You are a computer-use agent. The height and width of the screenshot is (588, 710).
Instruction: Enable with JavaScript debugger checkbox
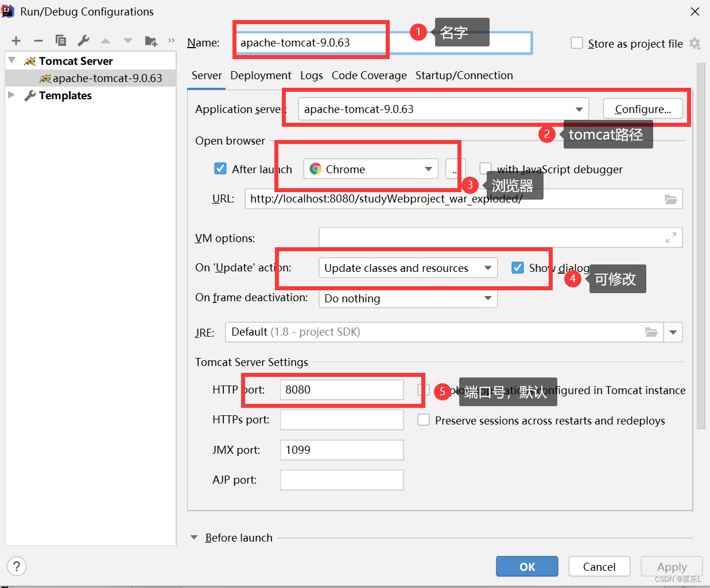486,168
